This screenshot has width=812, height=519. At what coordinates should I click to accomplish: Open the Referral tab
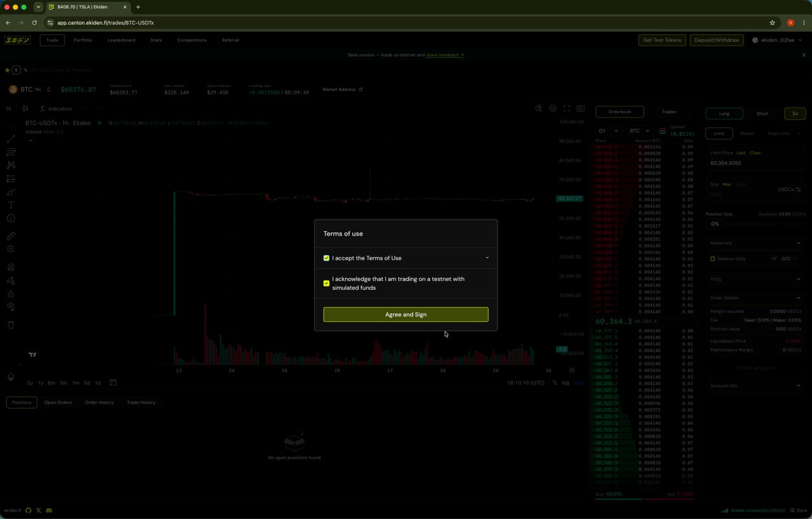[x=230, y=40]
